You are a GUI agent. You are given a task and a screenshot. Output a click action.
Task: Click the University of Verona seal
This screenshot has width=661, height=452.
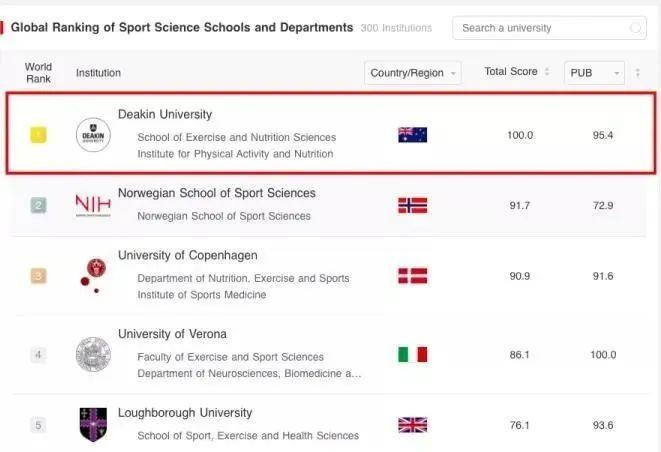click(93, 354)
